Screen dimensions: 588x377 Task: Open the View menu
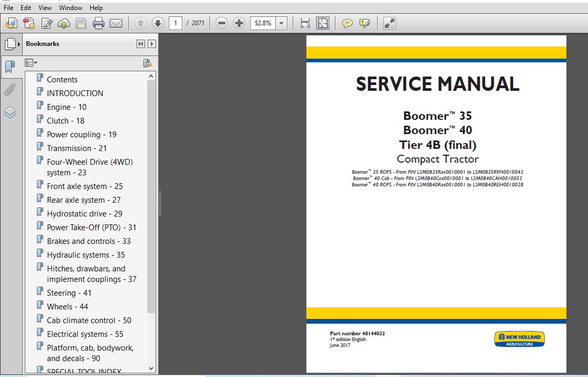coord(45,7)
